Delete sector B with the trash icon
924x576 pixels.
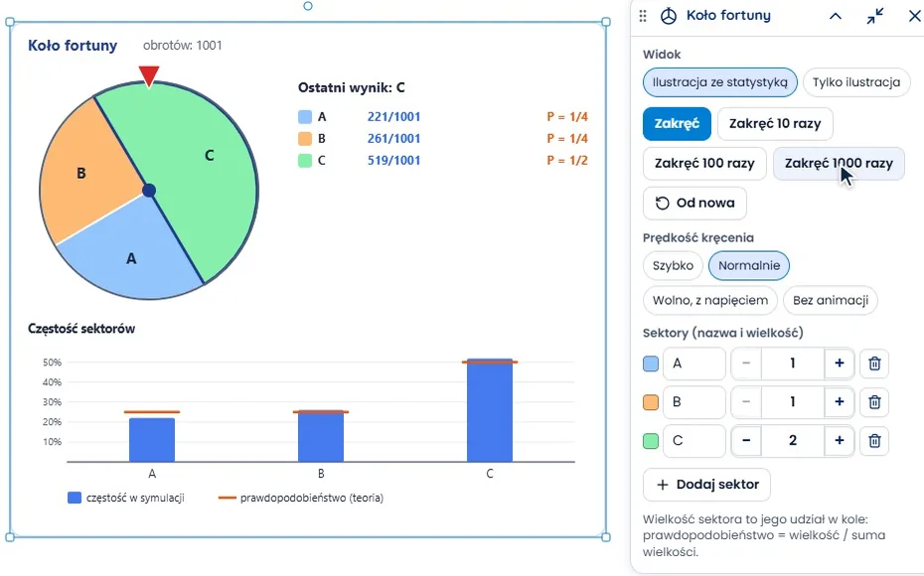click(874, 402)
